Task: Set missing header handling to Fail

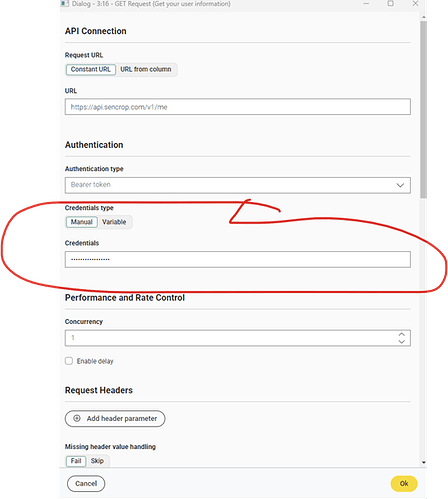Action: (76, 461)
